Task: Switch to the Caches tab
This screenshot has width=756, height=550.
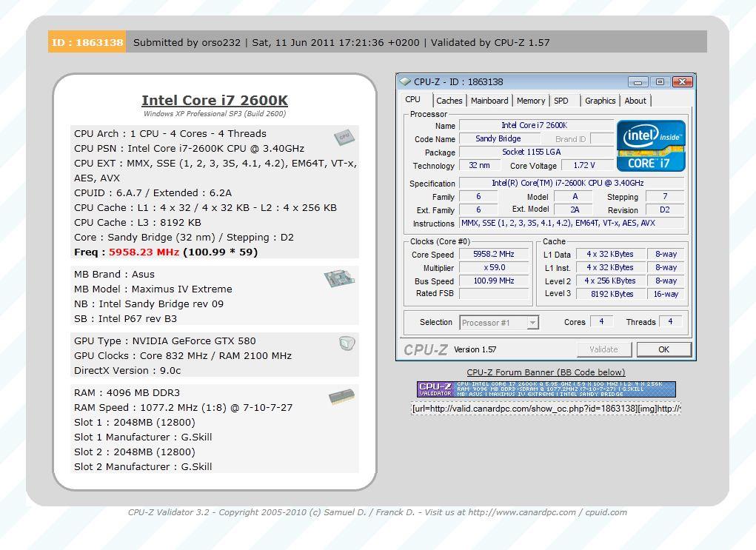Action: [x=449, y=101]
